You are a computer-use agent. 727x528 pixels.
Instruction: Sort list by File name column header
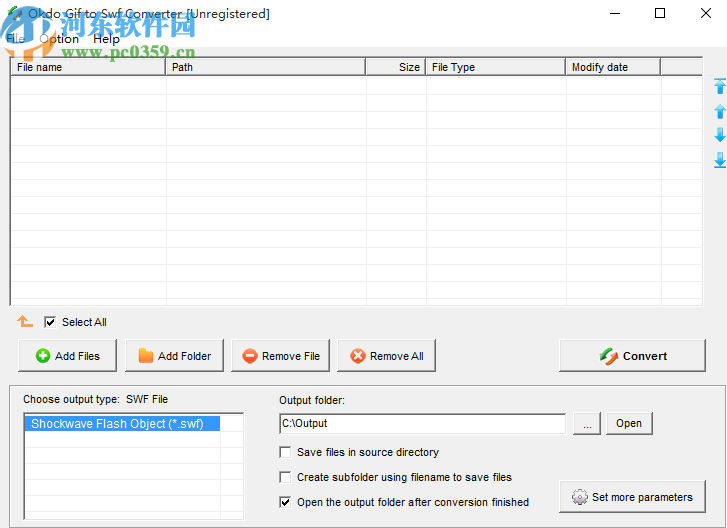point(88,67)
